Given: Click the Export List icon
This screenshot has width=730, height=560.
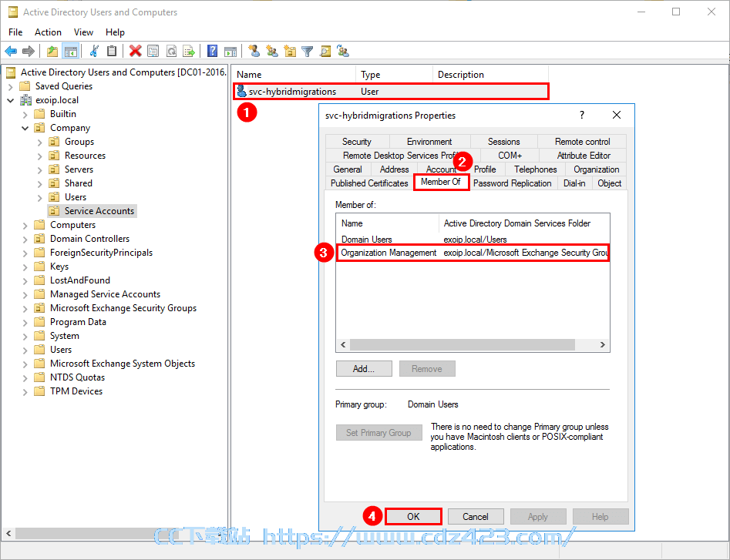Looking at the screenshot, I should (x=189, y=51).
